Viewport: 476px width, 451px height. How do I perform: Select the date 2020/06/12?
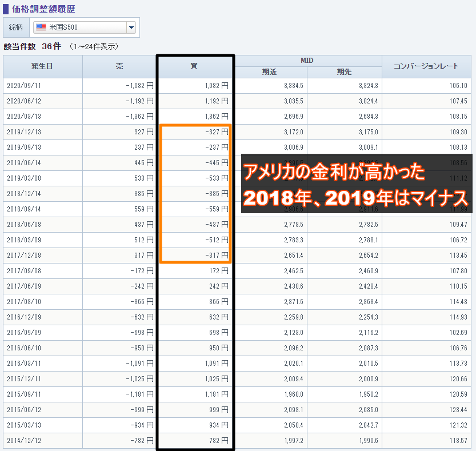click(24, 101)
